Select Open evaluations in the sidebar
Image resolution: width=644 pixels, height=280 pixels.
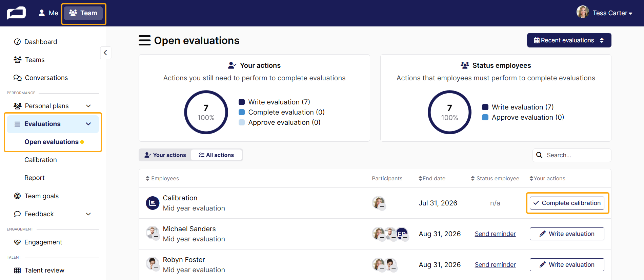52,142
